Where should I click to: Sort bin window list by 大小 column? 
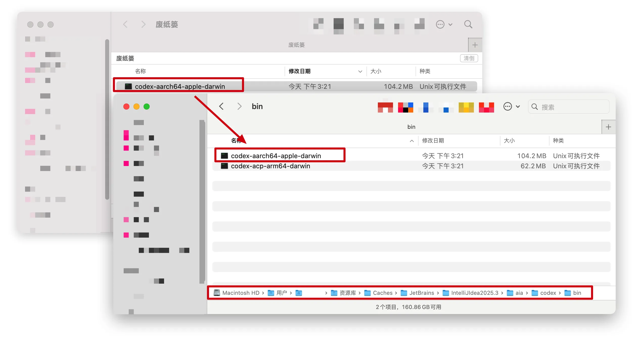[509, 140]
